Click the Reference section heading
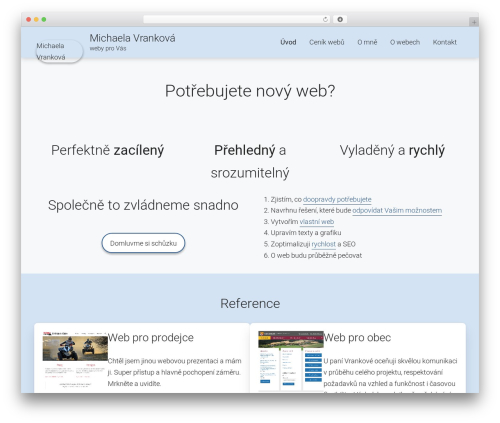Viewport: 500px width, 423px height. (250, 303)
